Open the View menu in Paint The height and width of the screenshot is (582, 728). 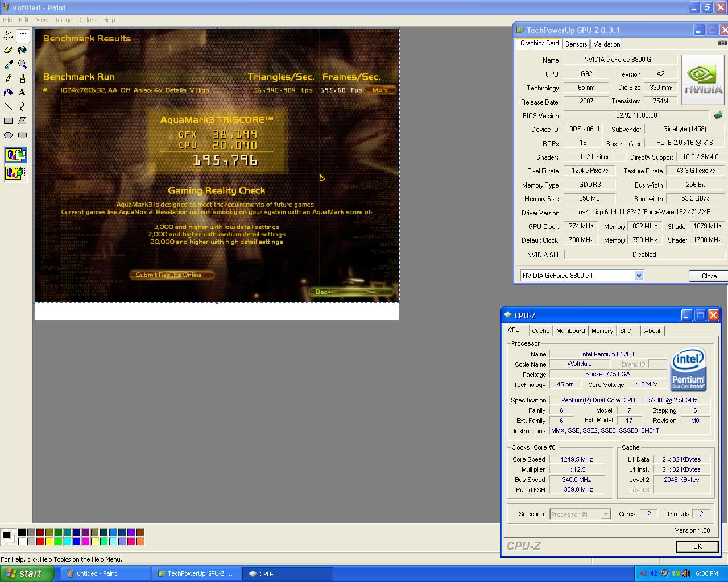(42, 20)
